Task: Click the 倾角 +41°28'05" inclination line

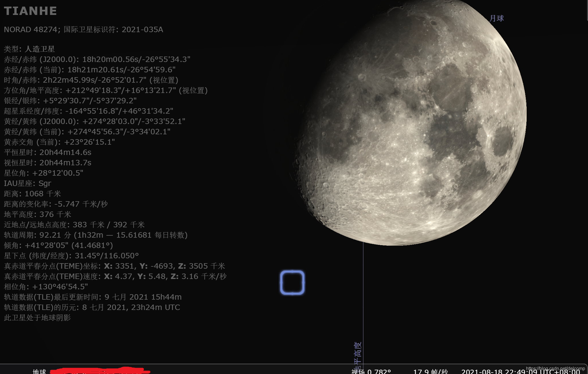Action: (58, 245)
